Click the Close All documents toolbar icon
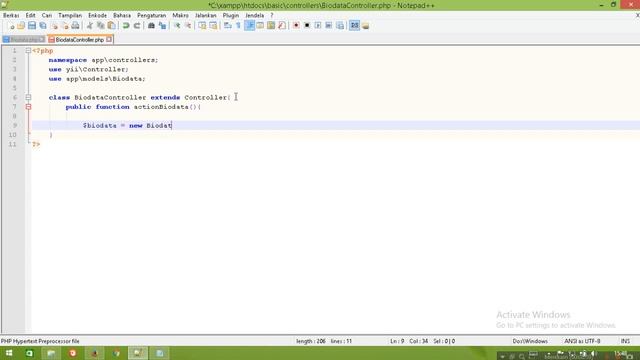Viewport: 640px width, 360px height. (x=65, y=26)
